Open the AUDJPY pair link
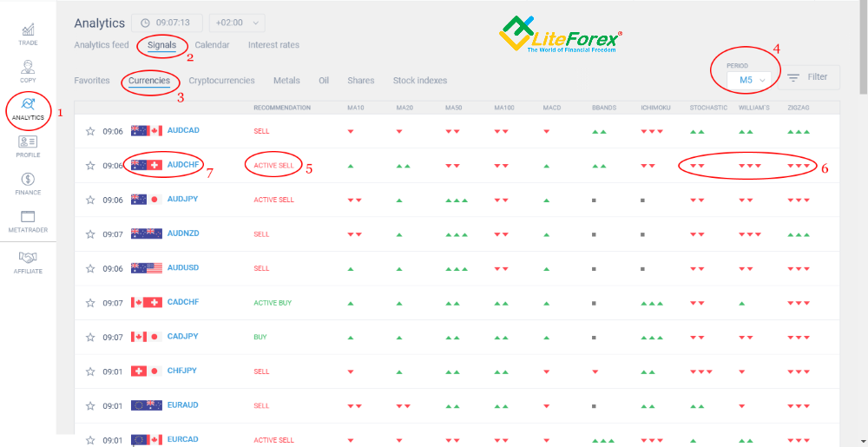This screenshot has height=447, width=868. click(x=182, y=199)
